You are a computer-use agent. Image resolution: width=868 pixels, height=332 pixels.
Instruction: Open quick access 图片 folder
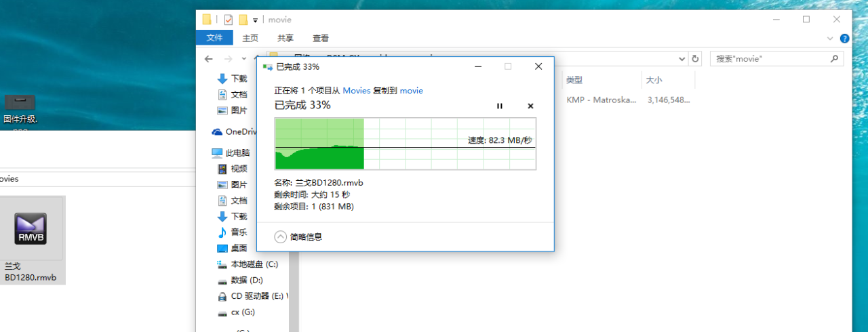coord(233,110)
